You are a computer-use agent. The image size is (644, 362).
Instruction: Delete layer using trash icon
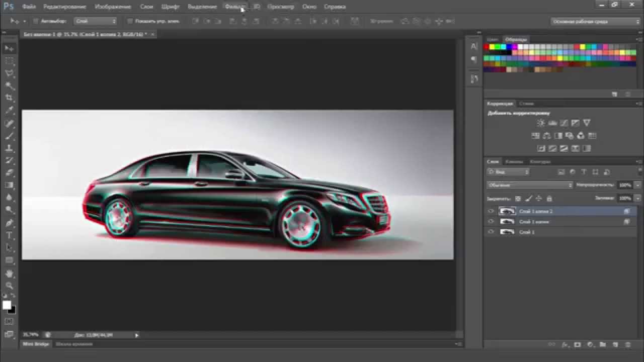tap(627, 345)
